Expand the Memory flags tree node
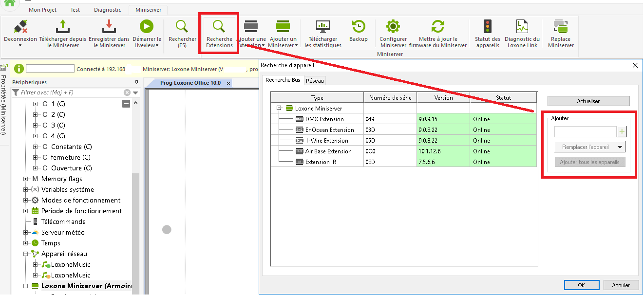The width and height of the screenshot is (644, 295). tap(26, 179)
